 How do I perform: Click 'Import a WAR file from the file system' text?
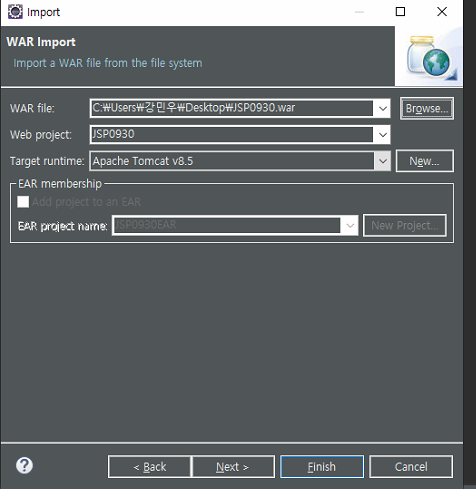click(108, 63)
